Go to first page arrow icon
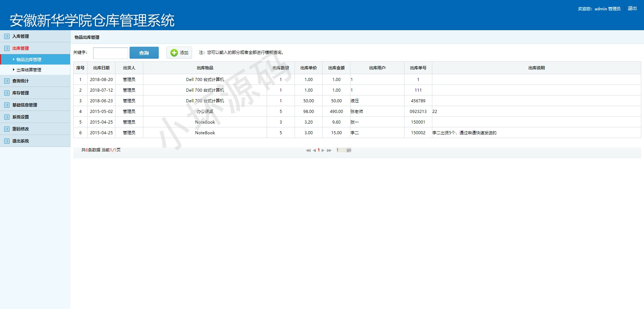This screenshot has height=309, width=644. coord(308,150)
